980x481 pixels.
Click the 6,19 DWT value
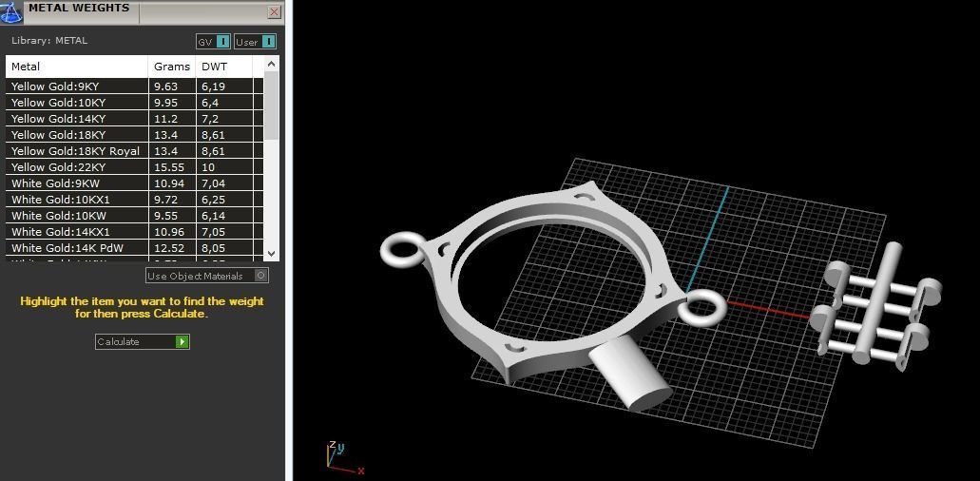click(213, 87)
